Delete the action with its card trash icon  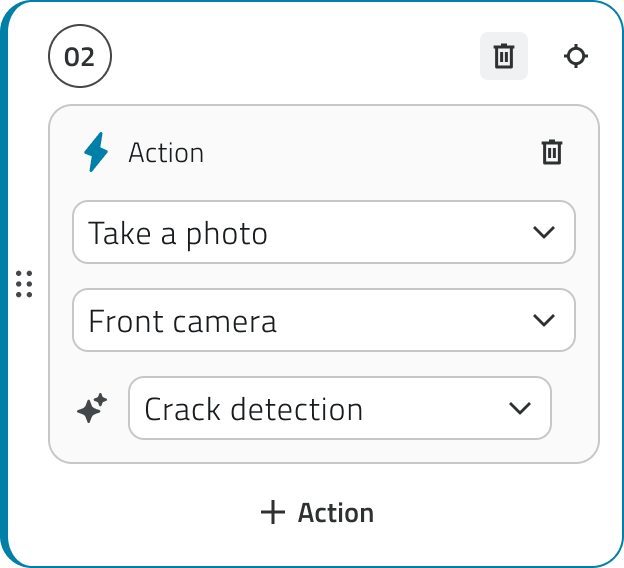[552, 152]
